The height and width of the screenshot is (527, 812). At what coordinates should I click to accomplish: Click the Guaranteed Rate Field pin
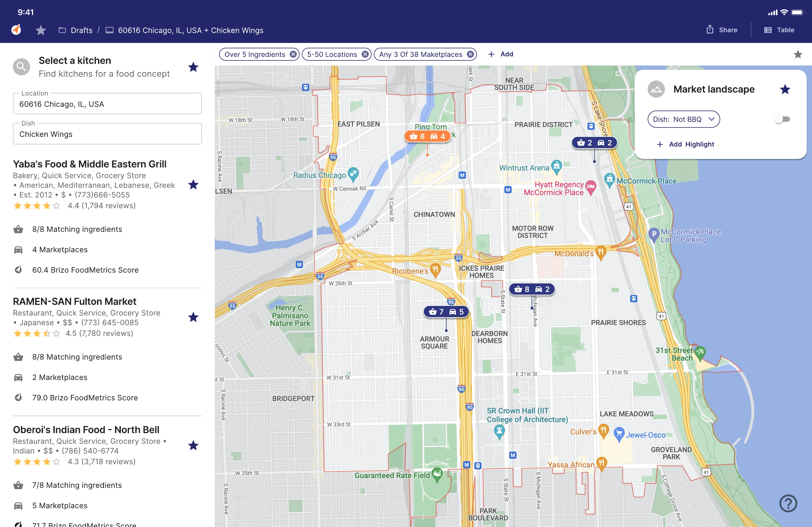tap(437, 474)
